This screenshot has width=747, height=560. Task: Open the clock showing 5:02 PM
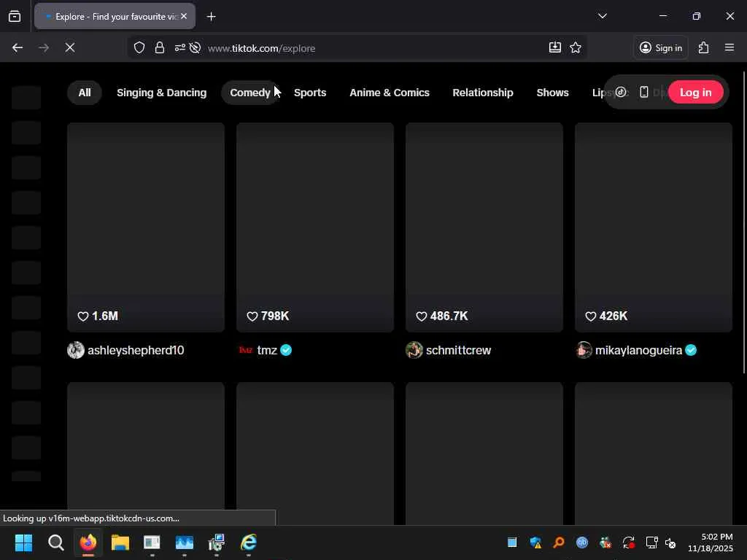(x=711, y=542)
